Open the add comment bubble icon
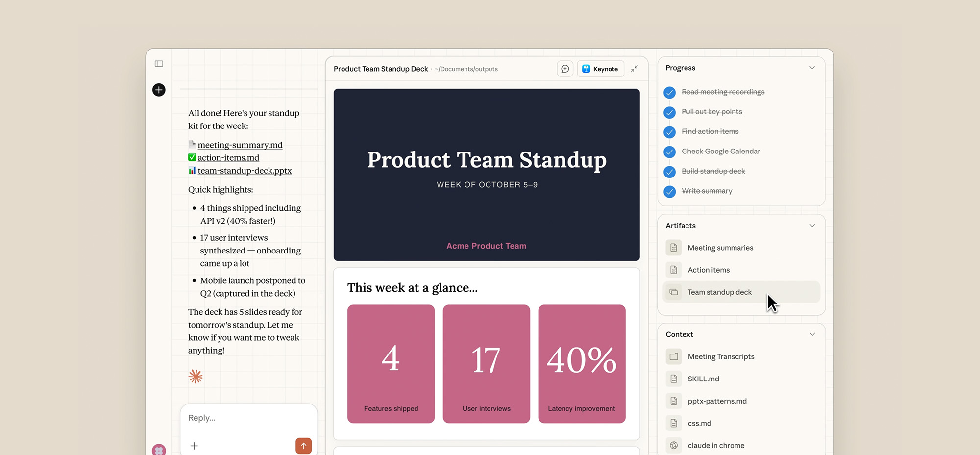980x455 pixels. pyautogui.click(x=564, y=69)
